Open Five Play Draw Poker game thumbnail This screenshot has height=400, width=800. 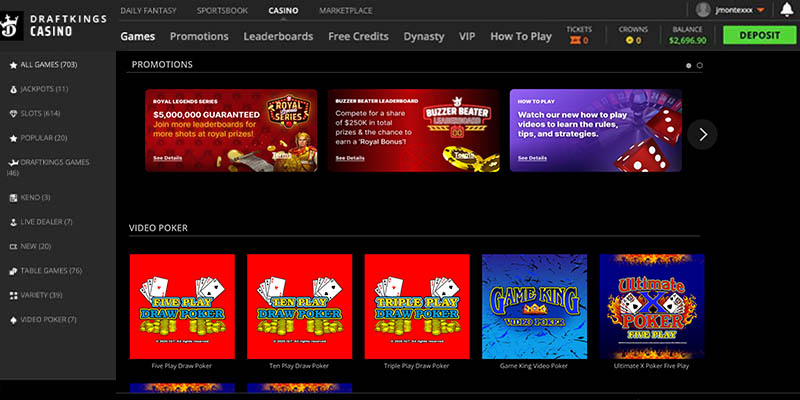pos(182,307)
